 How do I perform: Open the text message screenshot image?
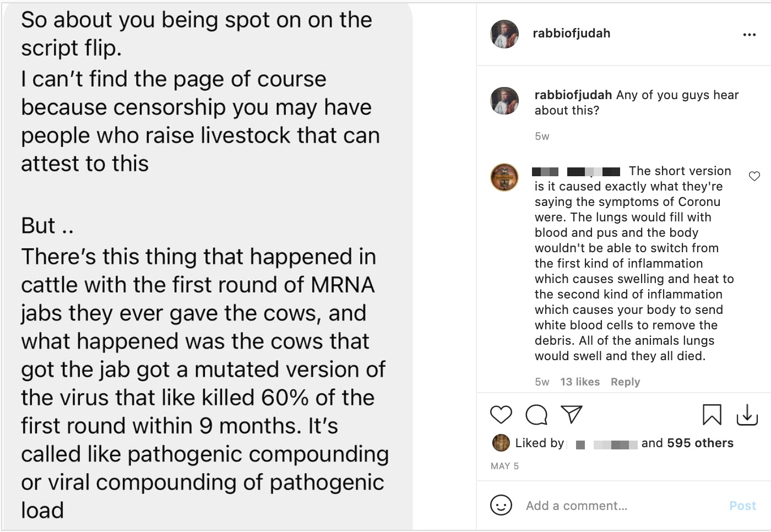click(x=207, y=266)
